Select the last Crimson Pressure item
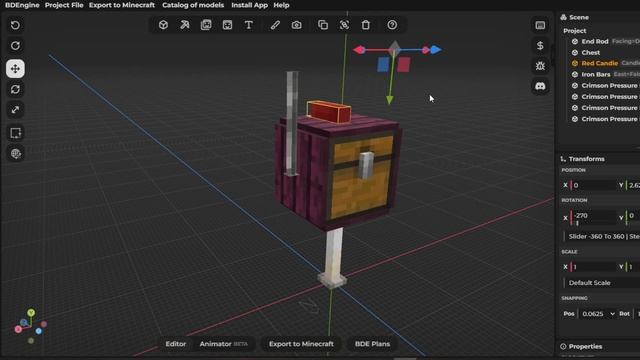 (609, 119)
